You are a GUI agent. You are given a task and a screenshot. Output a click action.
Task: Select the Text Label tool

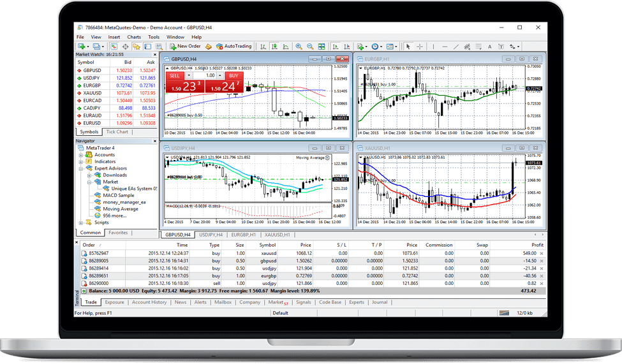coord(501,47)
